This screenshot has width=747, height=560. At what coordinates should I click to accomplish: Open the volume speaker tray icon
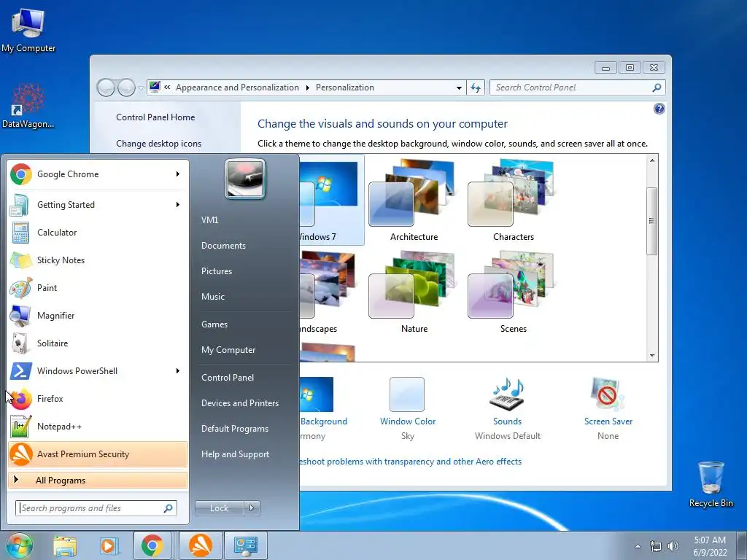click(673, 546)
